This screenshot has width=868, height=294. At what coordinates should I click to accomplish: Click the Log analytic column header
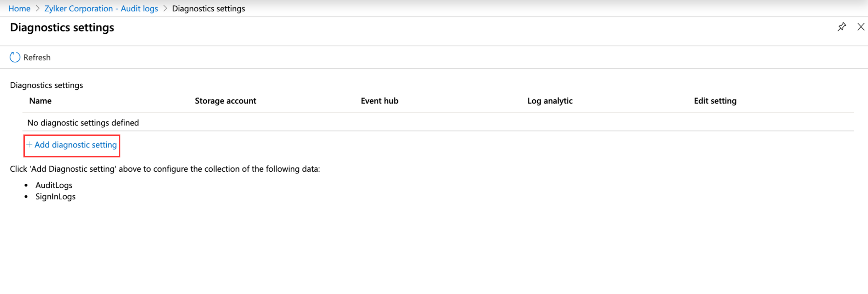[x=549, y=101]
